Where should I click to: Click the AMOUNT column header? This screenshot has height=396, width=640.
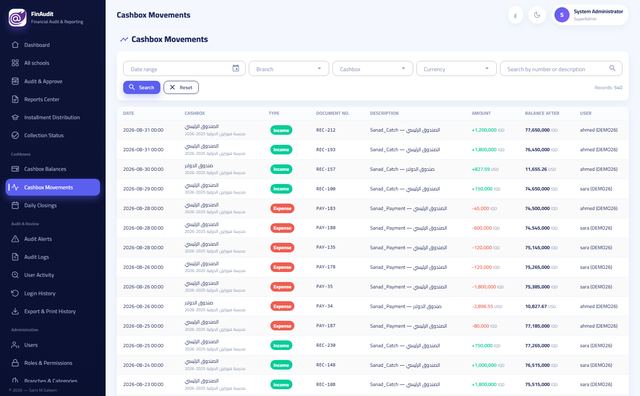(481, 113)
